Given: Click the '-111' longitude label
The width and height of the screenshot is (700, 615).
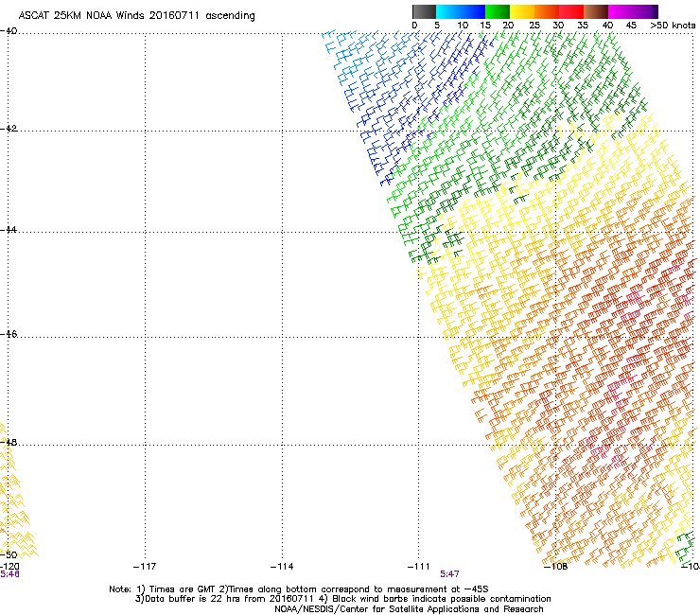Looking at the screenshot, I should point(419,567).
